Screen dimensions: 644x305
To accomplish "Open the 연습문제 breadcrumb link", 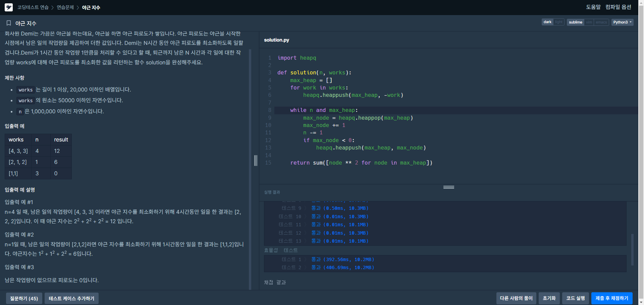I will (x=65, y=7).
